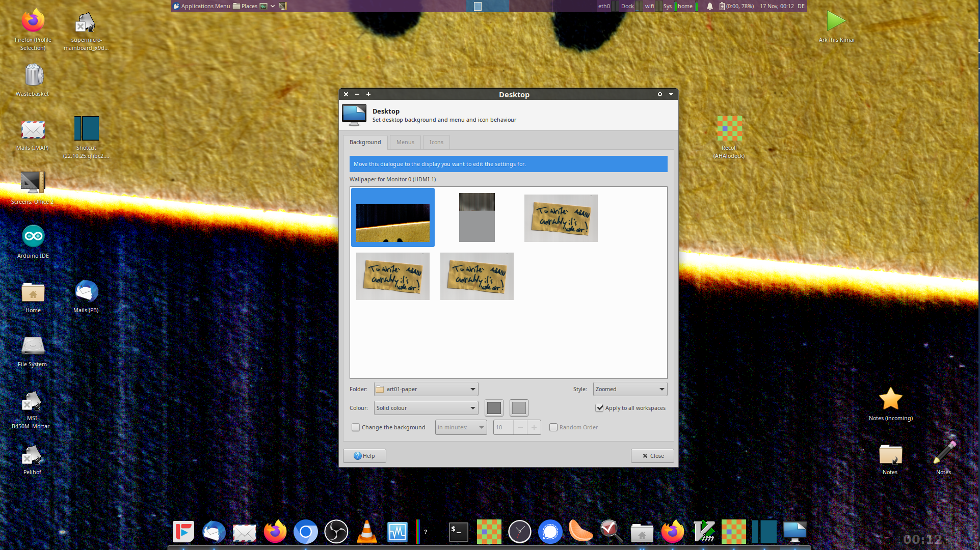Click the notification bell in panel

click(x=709, y=6)
